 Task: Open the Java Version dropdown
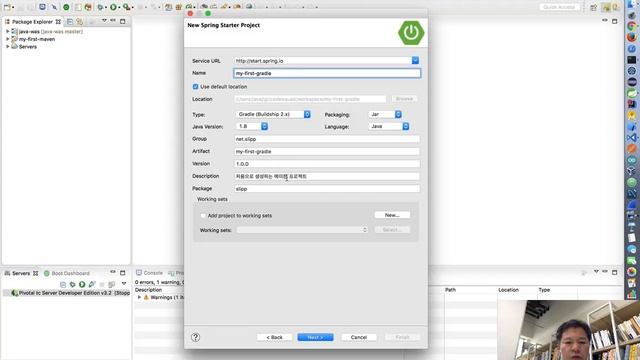coord(264,127)
